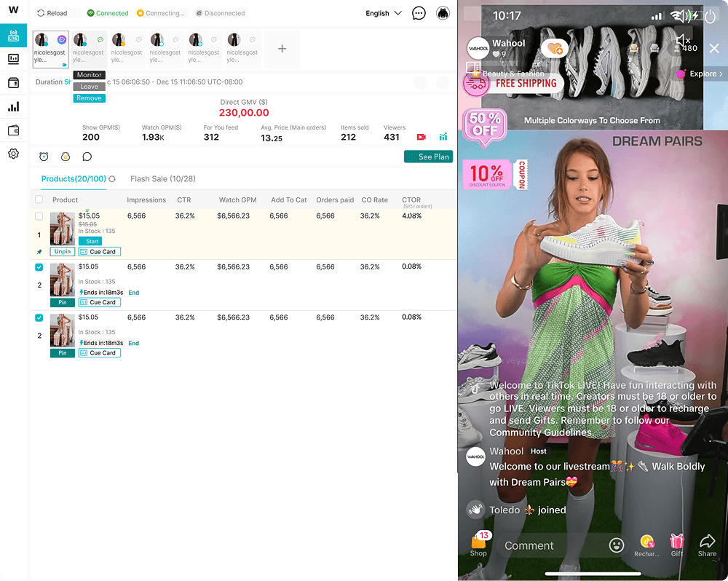Click the 10% OFF coupon badge
Viewport: 728px width, 581px height.
coord(495,174)
